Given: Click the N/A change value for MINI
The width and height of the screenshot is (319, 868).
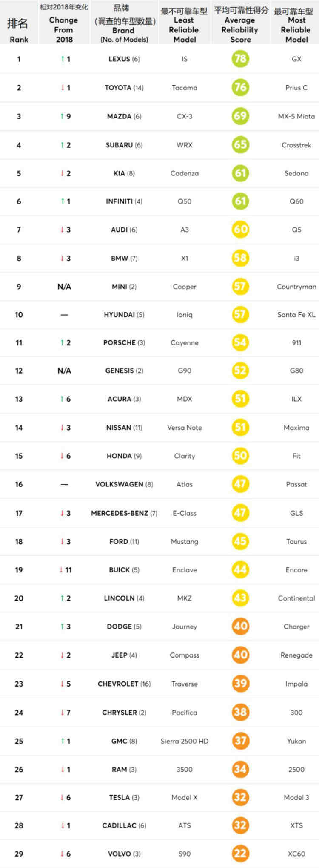Looking at the screenshot, I should pos(64,287).
